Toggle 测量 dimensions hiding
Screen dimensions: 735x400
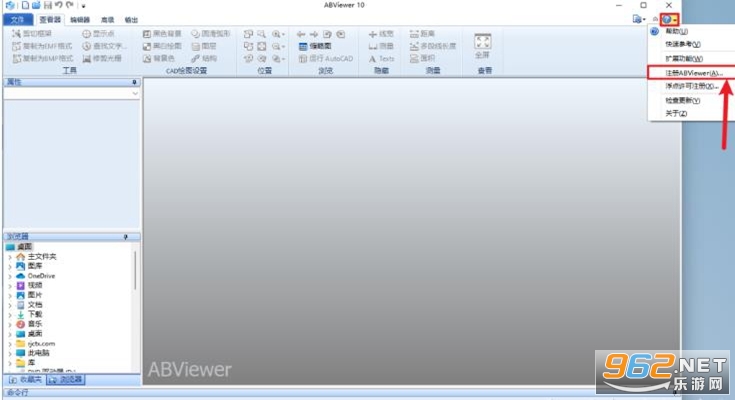click(x=381, y=46)
